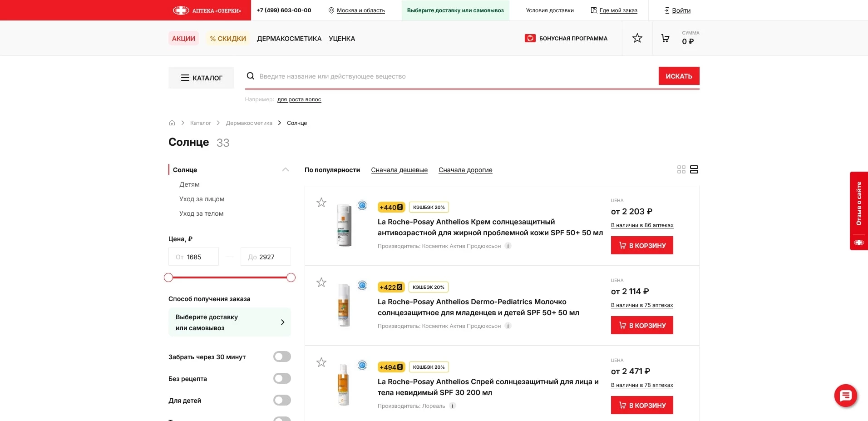Click the search magnifier icon

tap(251, 76)
